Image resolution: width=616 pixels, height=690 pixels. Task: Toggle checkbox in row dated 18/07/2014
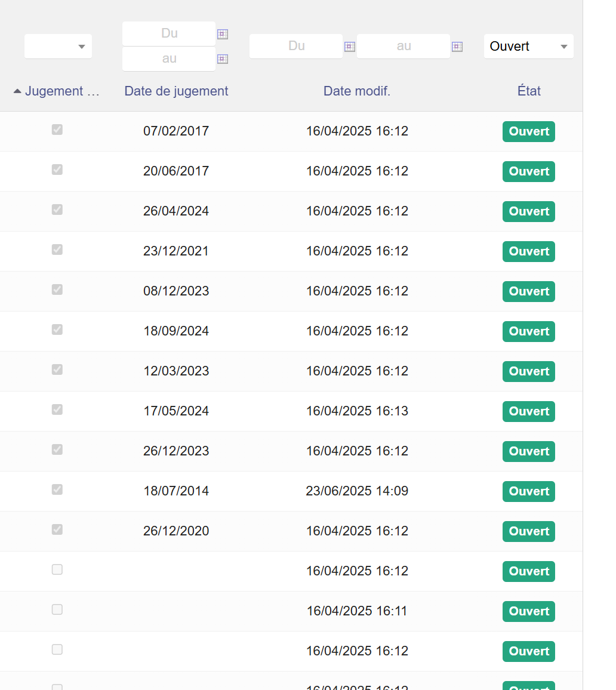coord(57,489)
